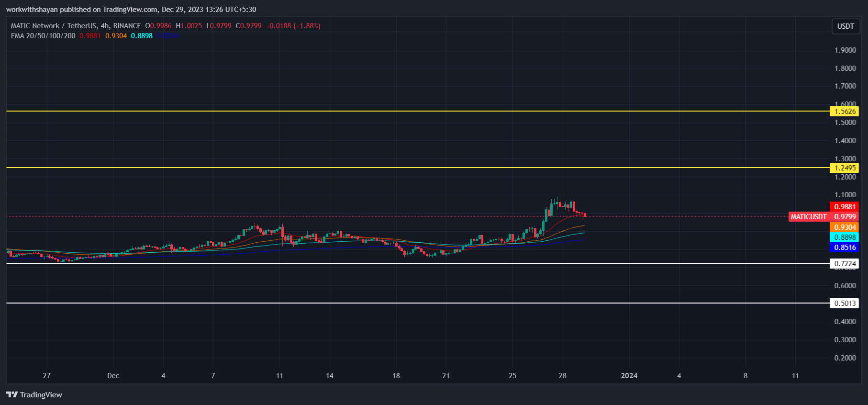Click the 0.4000 price scale label
Screen dimensions: 868x405
point(845,322)
